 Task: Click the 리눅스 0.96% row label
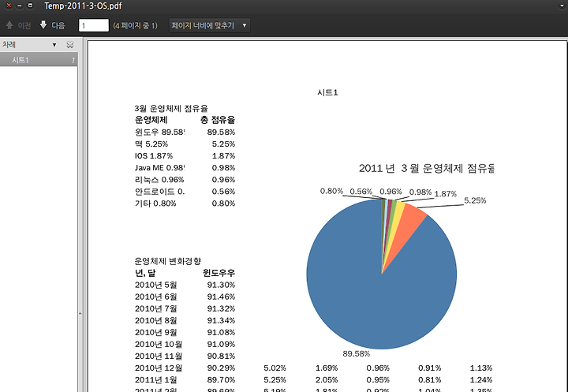pos(159,180)
